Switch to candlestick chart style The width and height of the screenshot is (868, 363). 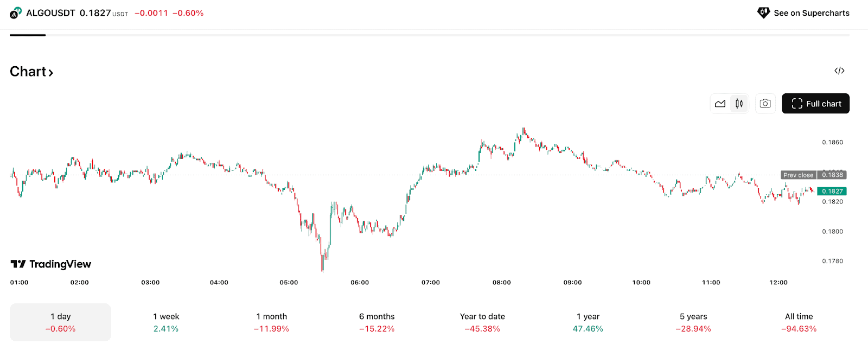coord(739,104)
